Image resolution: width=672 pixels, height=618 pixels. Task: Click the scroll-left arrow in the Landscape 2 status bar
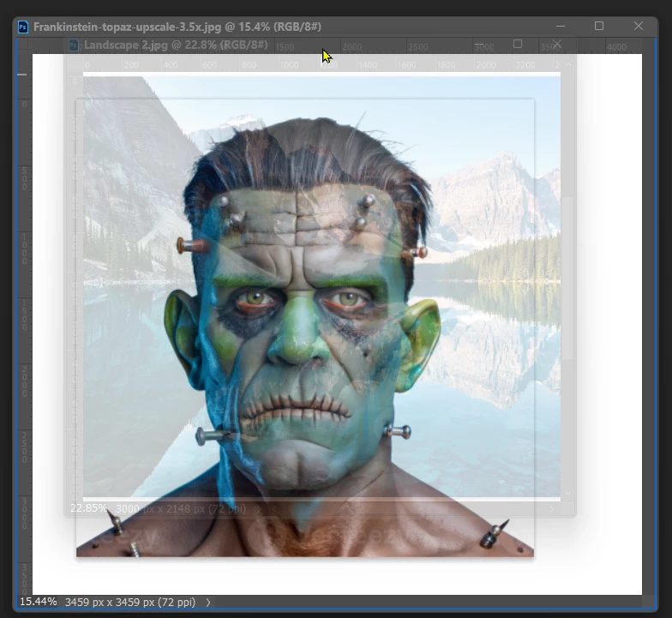(x=274, y=509)
